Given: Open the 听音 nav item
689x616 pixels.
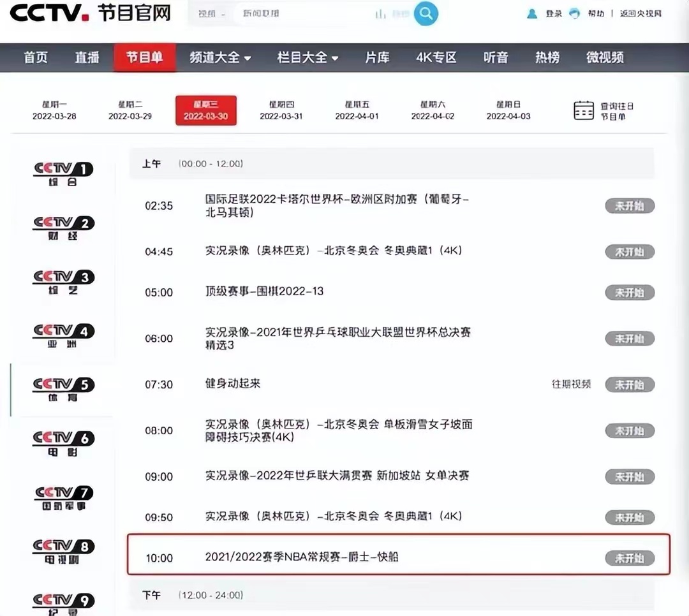Looking at the screenshot, I should [496, 57].
